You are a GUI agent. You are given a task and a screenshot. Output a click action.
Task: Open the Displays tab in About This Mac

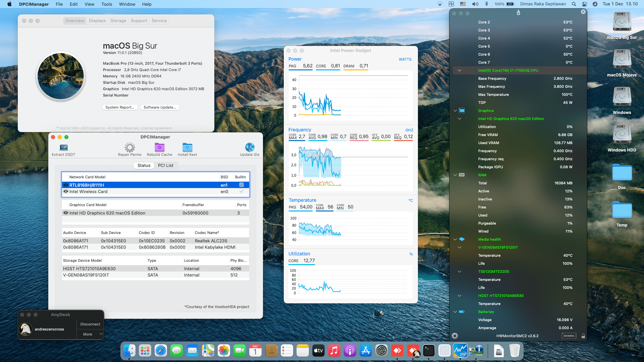point(97,21)
